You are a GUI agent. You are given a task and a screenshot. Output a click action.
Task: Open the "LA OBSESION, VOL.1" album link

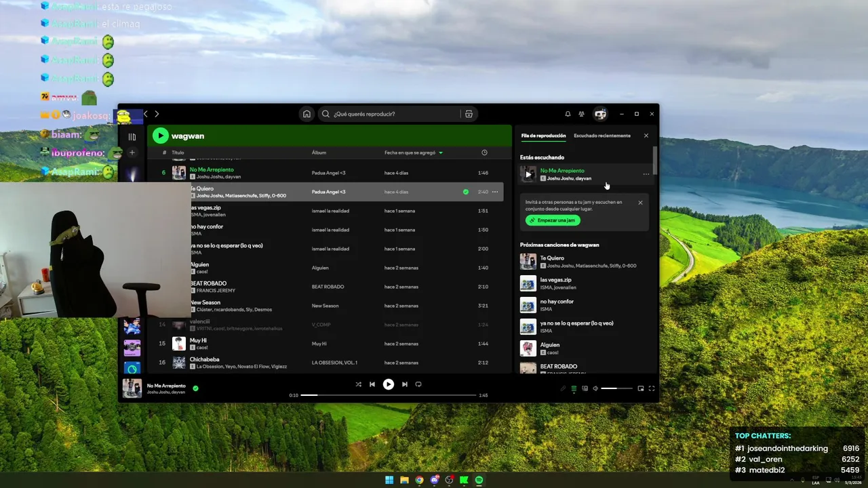pos(334,363)
